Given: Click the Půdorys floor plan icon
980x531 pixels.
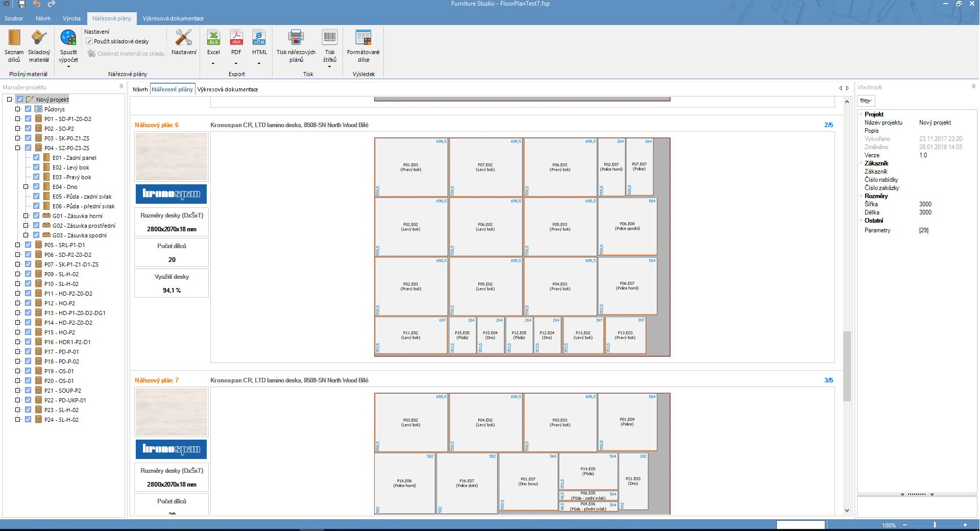Looking at the screenshot, I should (x=38, y=109).
